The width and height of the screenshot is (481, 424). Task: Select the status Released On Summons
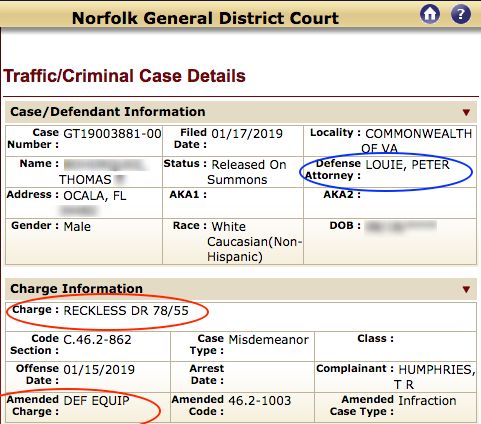(x=247, y=172)
